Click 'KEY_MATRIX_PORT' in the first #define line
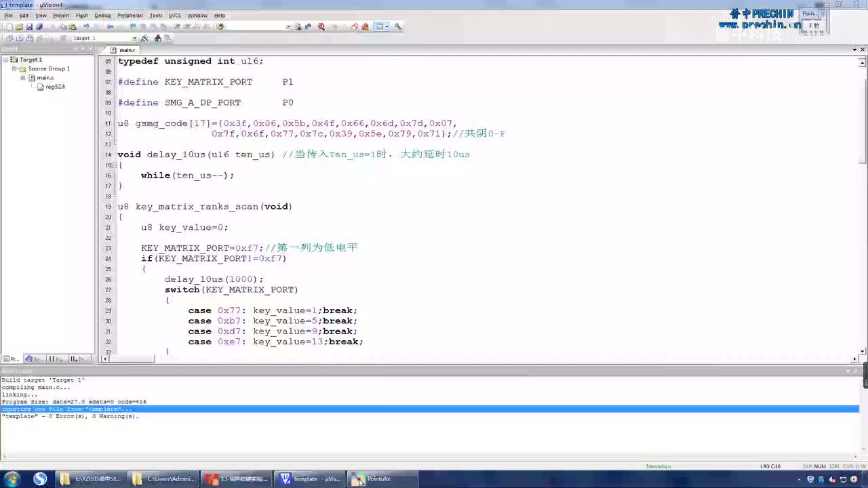Image resolution: width=868 pixels, height=488 pixels. point(208,82)
